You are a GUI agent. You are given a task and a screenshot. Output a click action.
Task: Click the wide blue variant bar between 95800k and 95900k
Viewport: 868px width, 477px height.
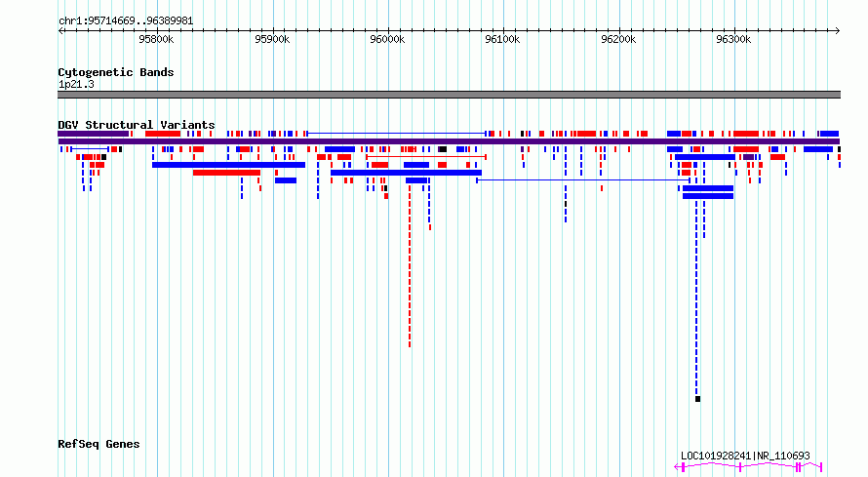[x=228, y=165]
